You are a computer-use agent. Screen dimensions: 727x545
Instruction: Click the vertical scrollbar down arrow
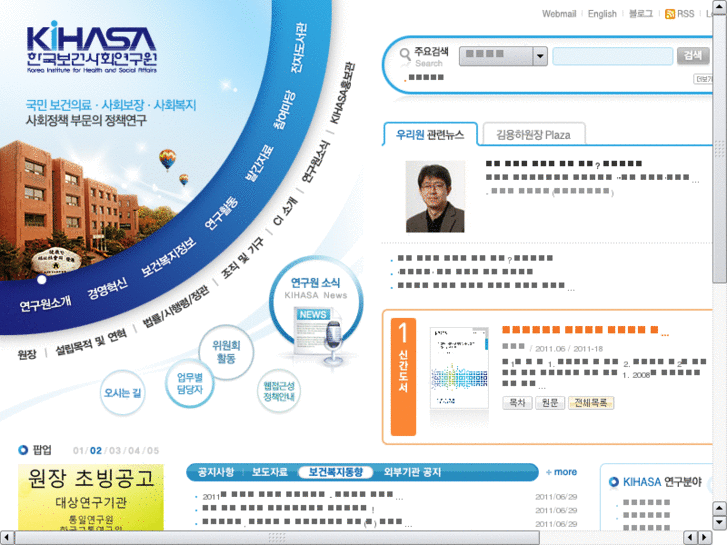click(719, 523)
